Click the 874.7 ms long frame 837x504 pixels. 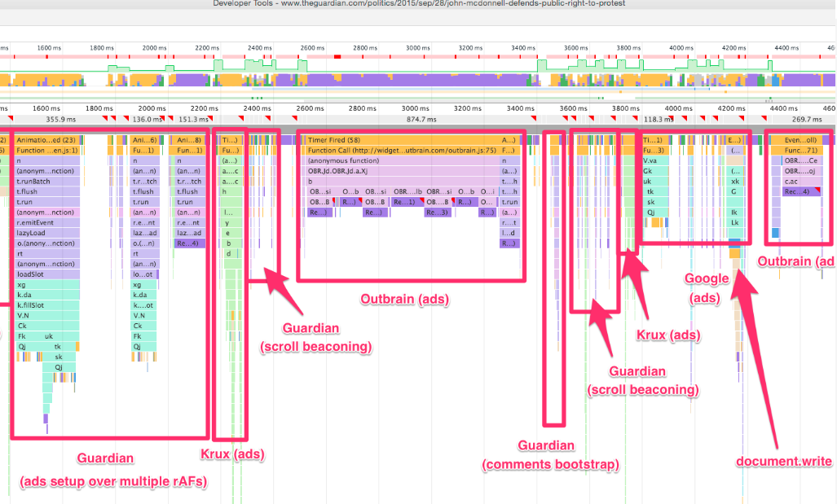click(421, 120)
